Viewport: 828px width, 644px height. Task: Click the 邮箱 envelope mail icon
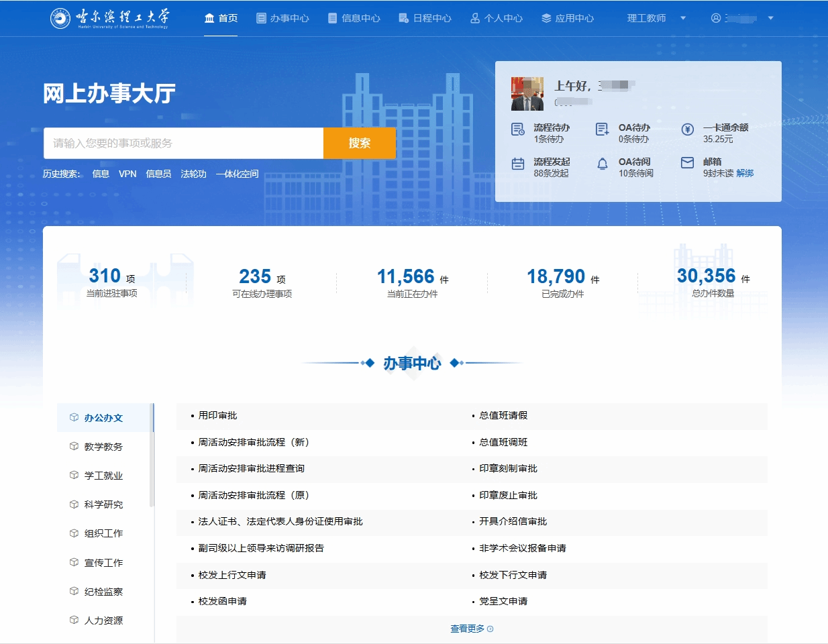[x=687, y=163]
